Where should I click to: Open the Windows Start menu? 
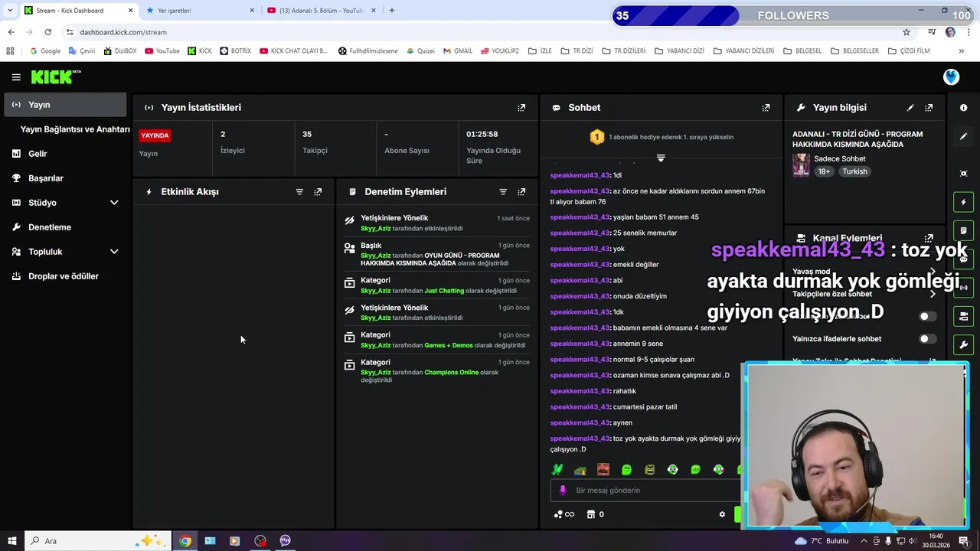pos(11,541)
